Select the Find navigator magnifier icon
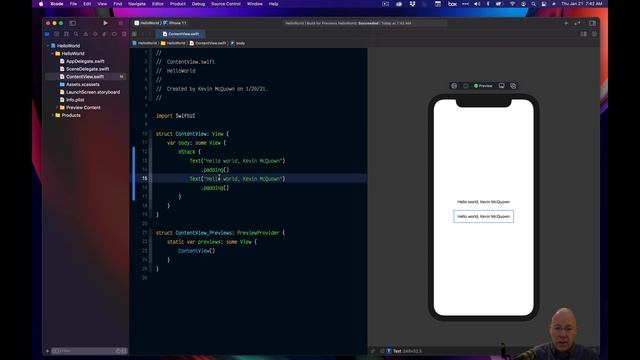 (x=76, y=34)
